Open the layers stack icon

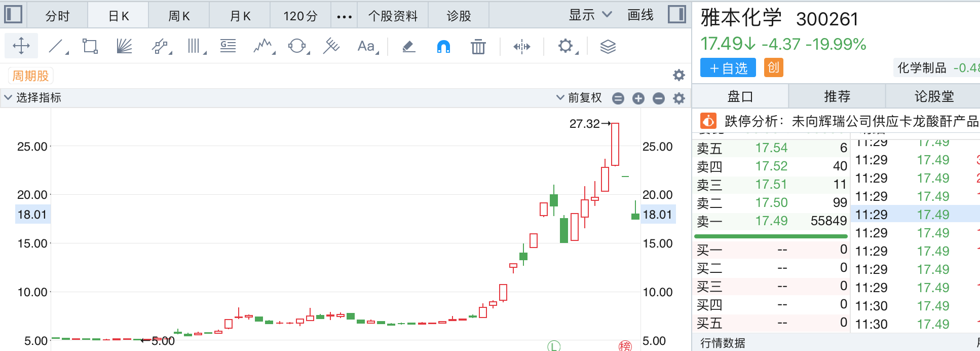click(x=608, y=47)
